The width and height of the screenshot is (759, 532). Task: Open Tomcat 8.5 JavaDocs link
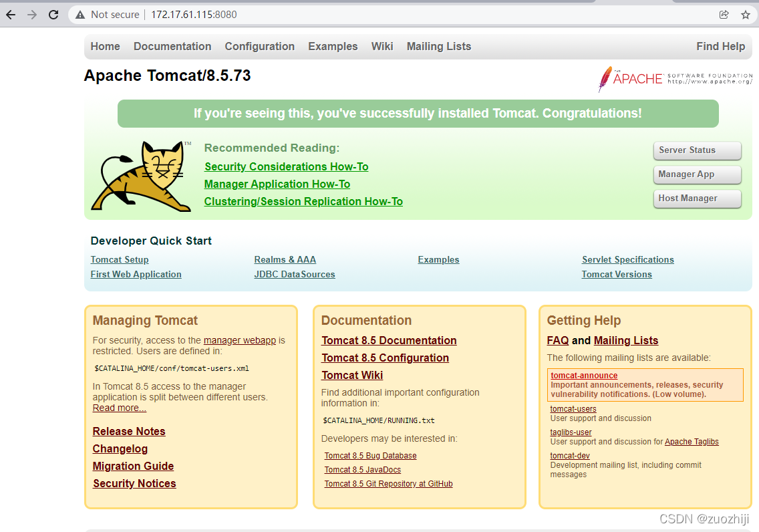363,470
